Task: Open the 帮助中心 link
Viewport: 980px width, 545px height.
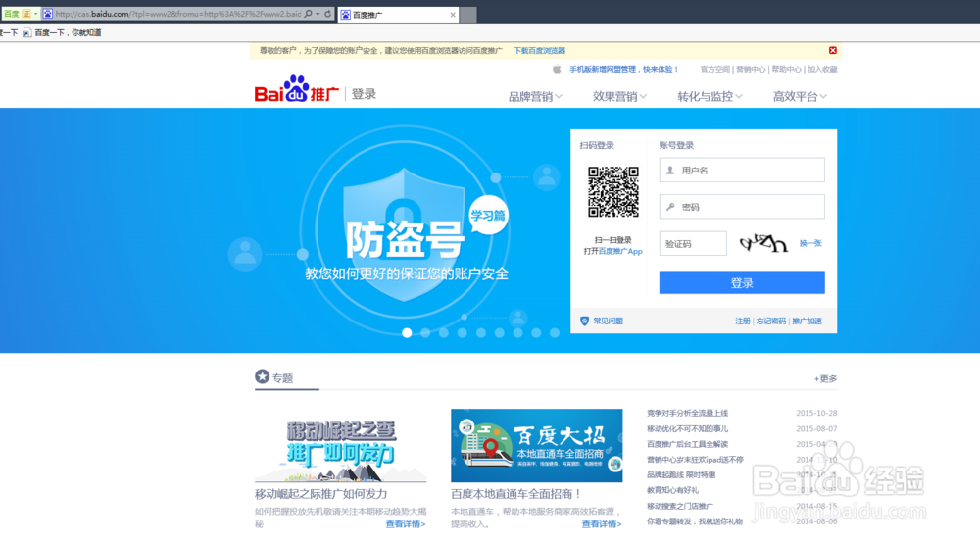Action: click(x=786, y=70)
